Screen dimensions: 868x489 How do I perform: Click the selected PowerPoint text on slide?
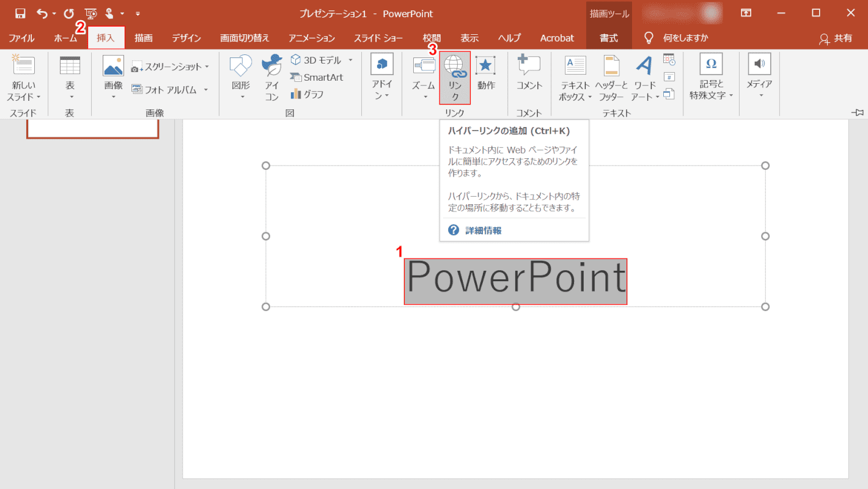click(x=516, y=281)
